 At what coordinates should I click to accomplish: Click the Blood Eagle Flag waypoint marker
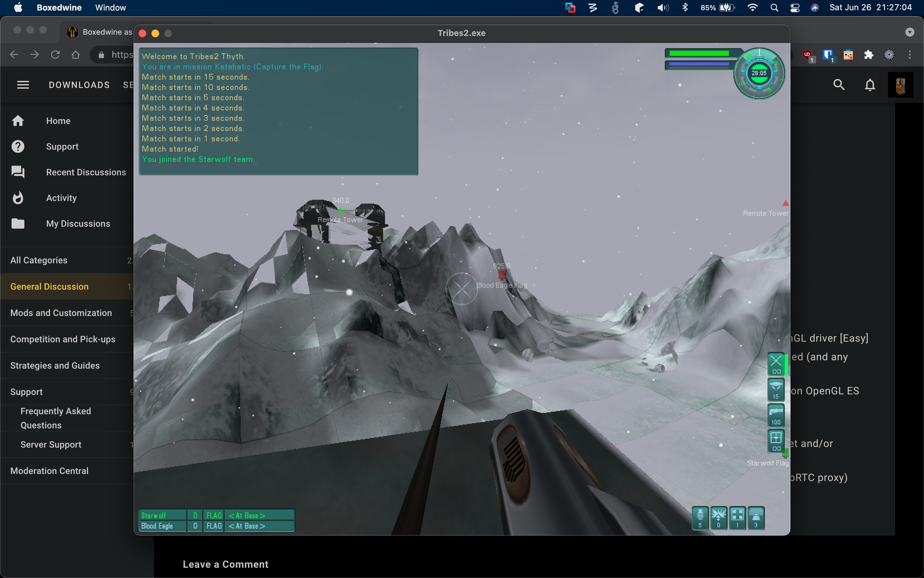click(502, 275)
